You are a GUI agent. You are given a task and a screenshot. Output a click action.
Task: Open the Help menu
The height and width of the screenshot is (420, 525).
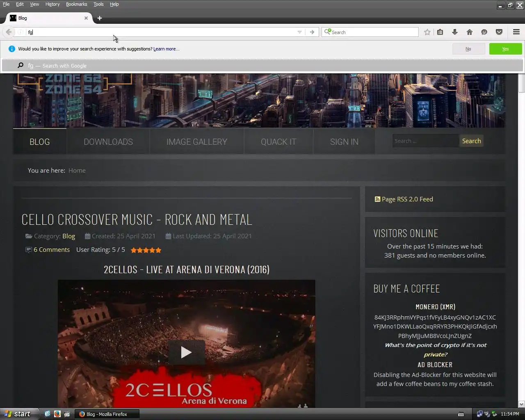114,4
